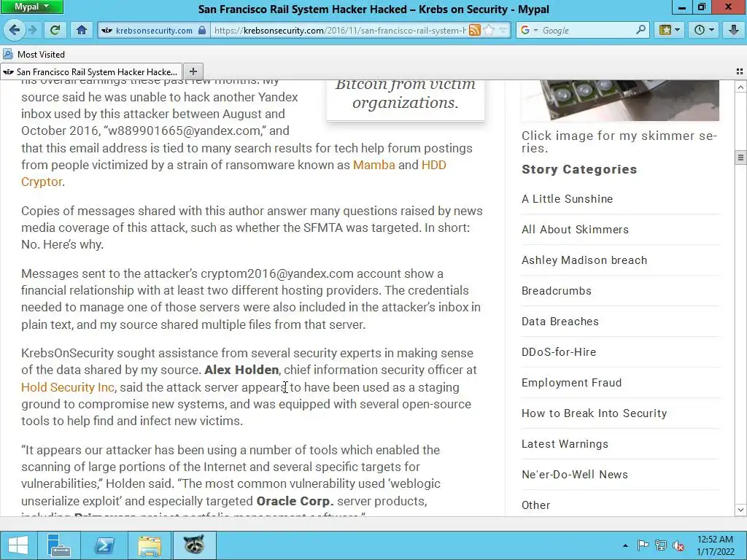Open the Downloads arrow button
Image resolution: width=747 pixels, height=560 pixels.
pyautogui.click(x=734, y=30)
